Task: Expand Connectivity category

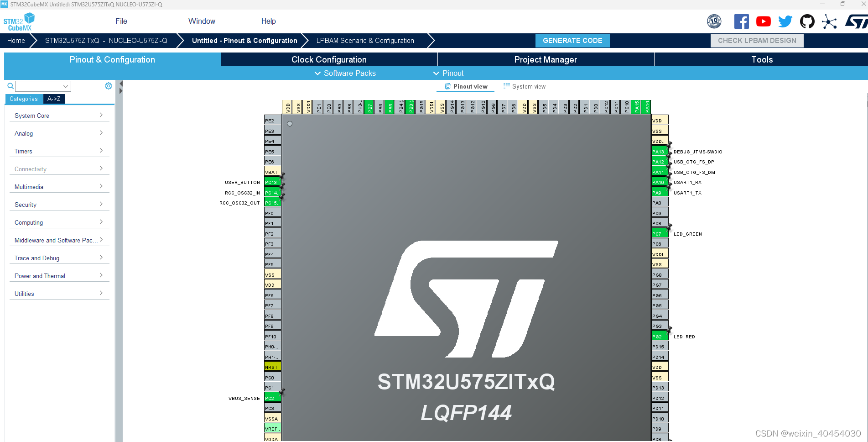Action: (59, 169)
